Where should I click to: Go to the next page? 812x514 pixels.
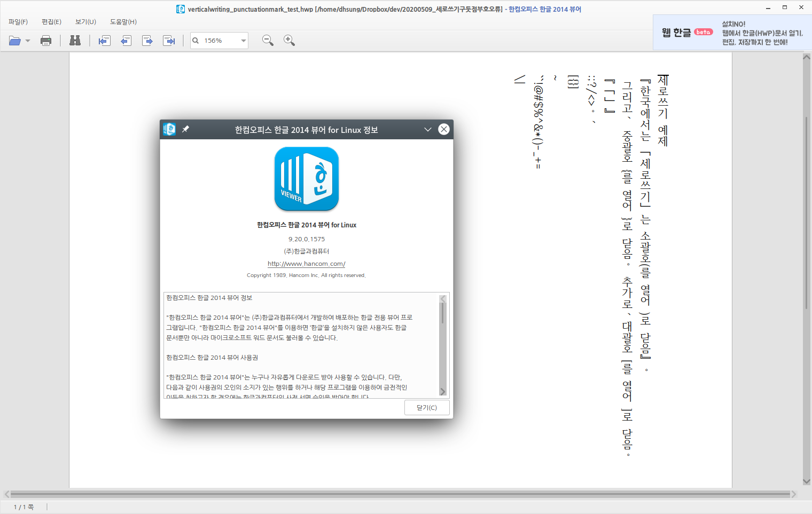coord(147,41)
